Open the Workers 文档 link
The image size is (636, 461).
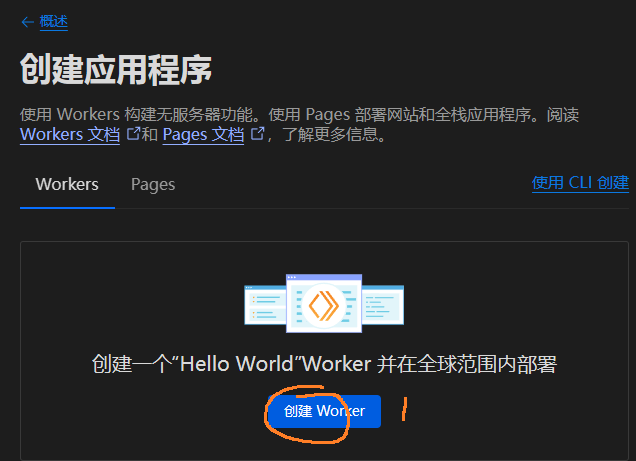tap(70, 135)
